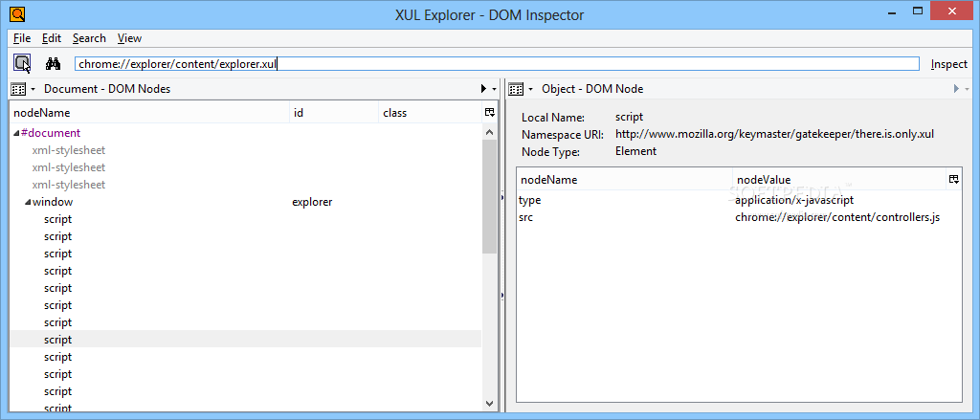Sort by id column header
This screenshot has width=980, height=420.
point(334,113)
